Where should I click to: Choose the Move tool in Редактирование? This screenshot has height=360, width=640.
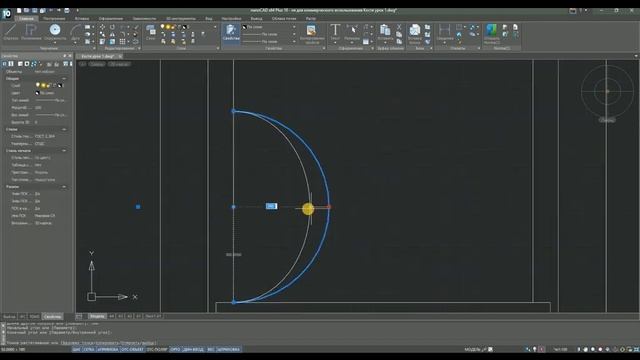tap(102, 27)
